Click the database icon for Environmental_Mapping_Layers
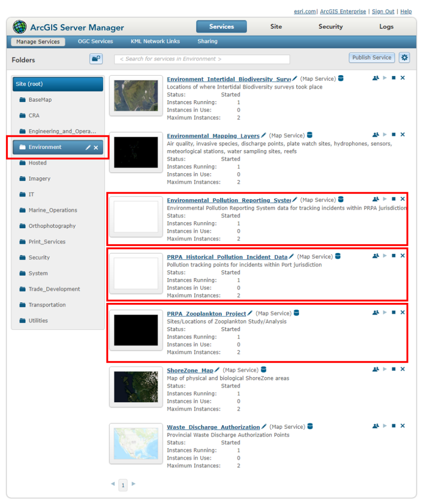This screenshot has height=504, width=422. pyautogui.click(x=309, y=135)
